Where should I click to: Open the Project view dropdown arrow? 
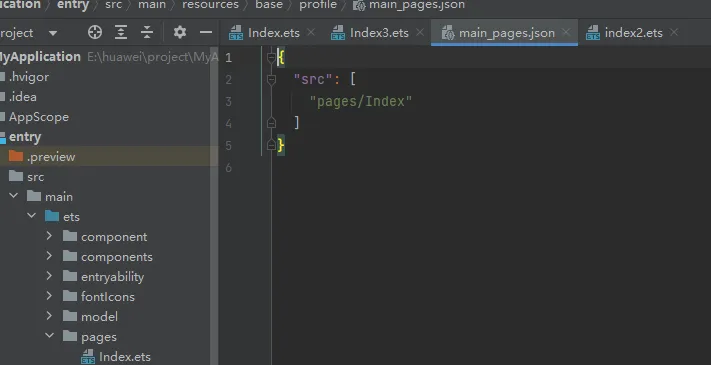pyautogui.click(x=53, y=33)
